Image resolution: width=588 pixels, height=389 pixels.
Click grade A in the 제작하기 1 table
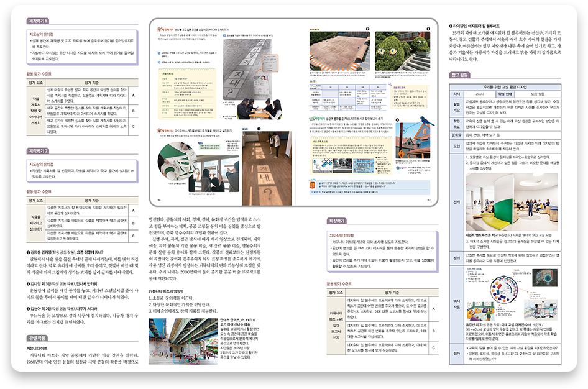[x=133, y=96]
